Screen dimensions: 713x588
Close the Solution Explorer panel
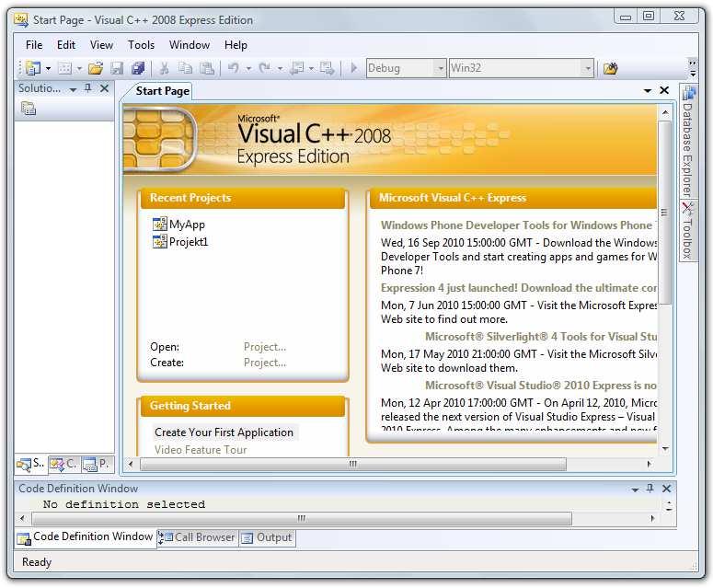pos(105,88)
